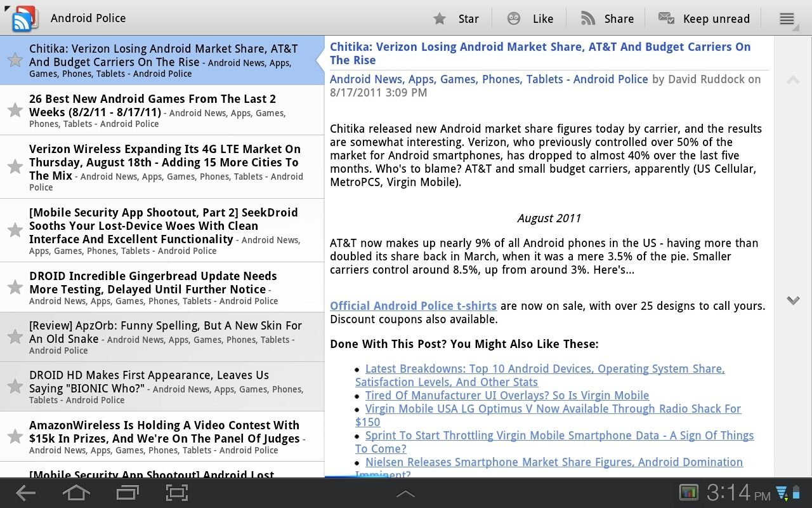Screen dimensions: 812x508
Task: Star the 'DROID HD Makes First Appearance' article
Action: click(x=15, y=386)
